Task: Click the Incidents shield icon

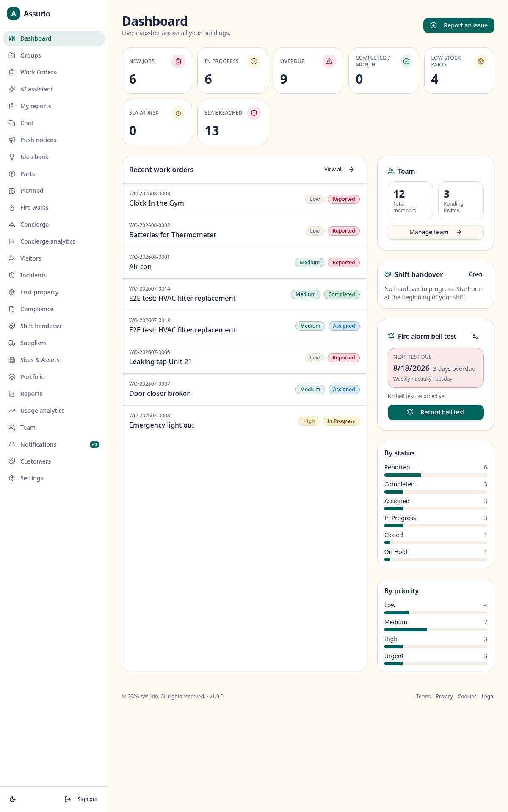Action: [x=12, y=275]
